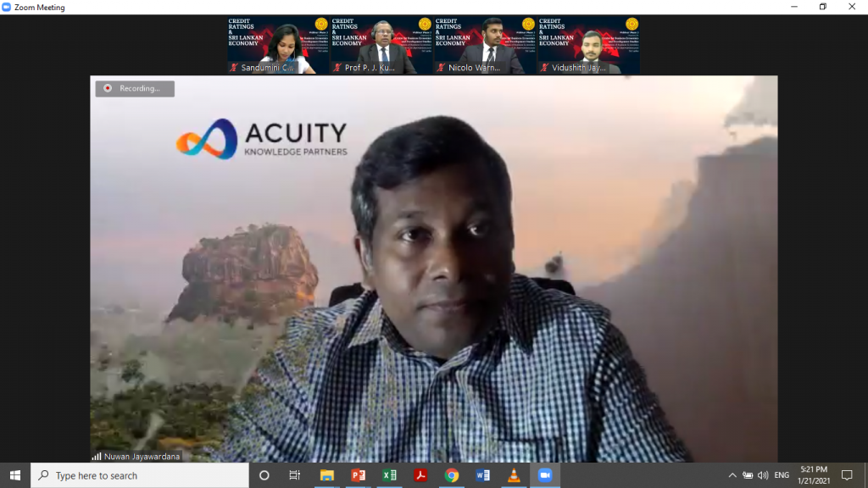Select Prof P. J. Ku... video thumbnail
868x488 pixels.
[x=381, y=45]
